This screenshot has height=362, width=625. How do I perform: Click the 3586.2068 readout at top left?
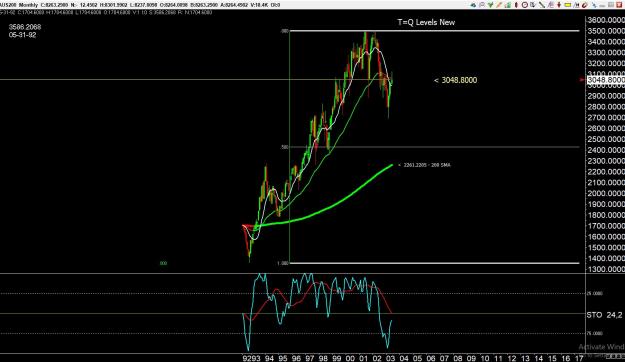25,27
